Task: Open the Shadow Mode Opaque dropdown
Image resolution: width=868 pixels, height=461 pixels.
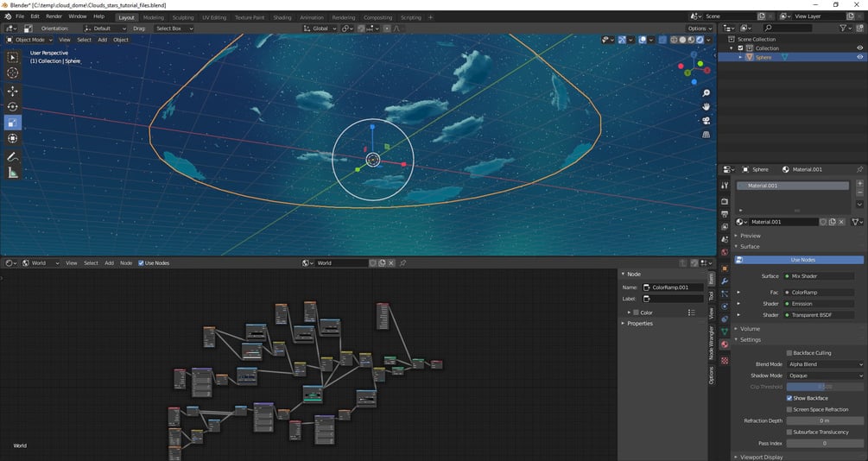Action: [825, 376]
